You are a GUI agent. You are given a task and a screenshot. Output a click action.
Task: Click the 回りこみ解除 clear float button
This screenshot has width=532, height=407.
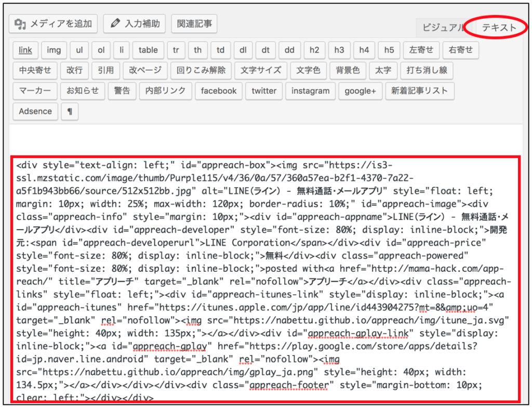coord(201,71)
